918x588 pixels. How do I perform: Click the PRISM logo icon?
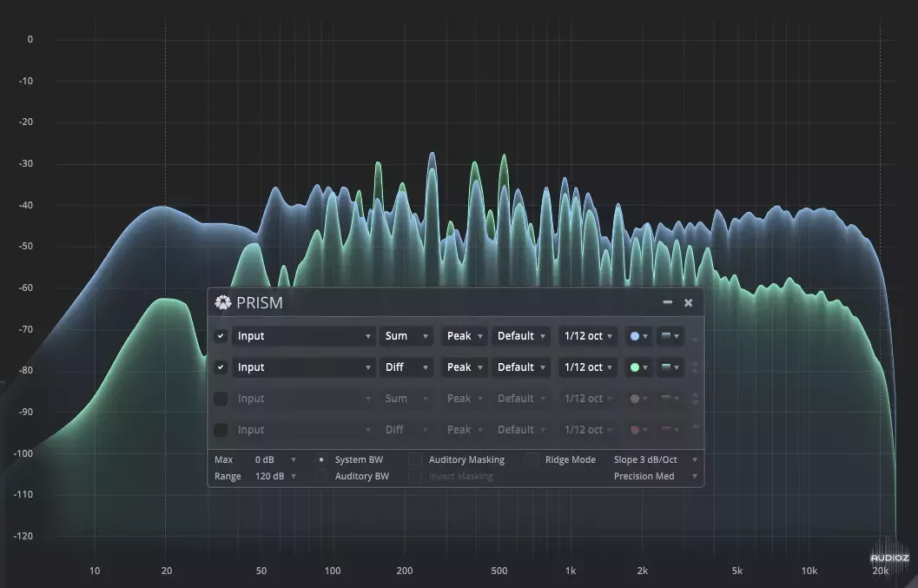click(x=223, y=302)
